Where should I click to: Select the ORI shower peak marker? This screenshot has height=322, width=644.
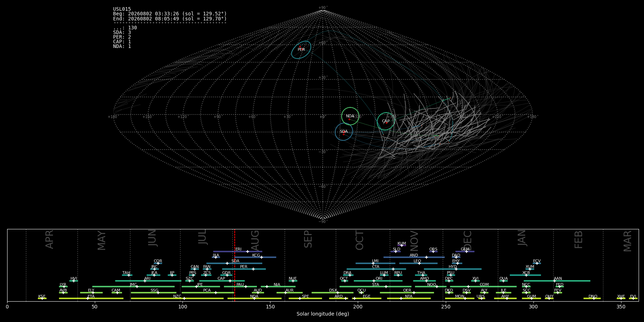(x=374, y=281)
